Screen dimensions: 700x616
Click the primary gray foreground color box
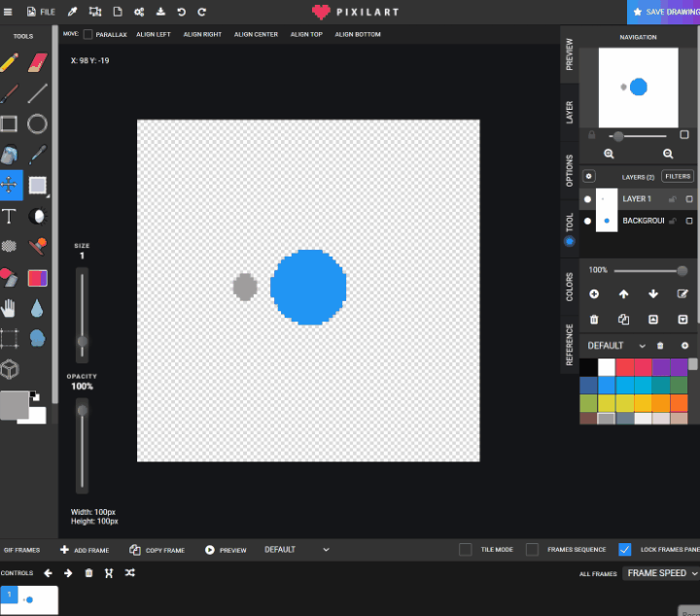pos(14,405)
